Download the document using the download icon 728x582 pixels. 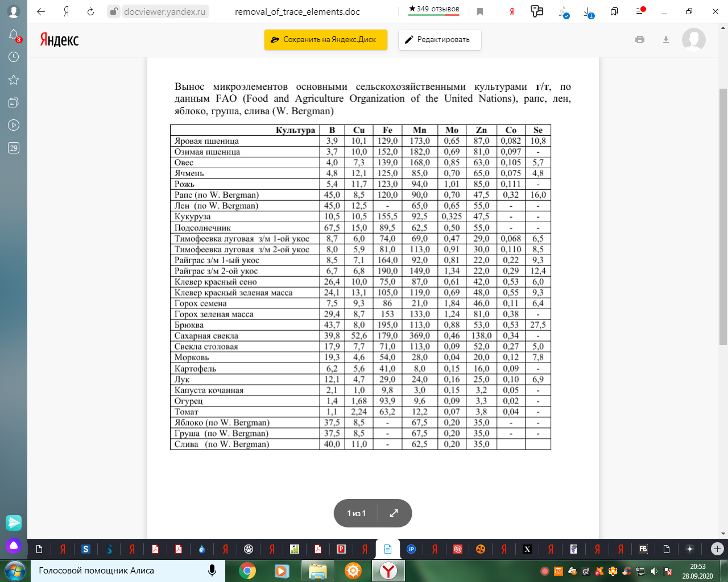[666, 40]
